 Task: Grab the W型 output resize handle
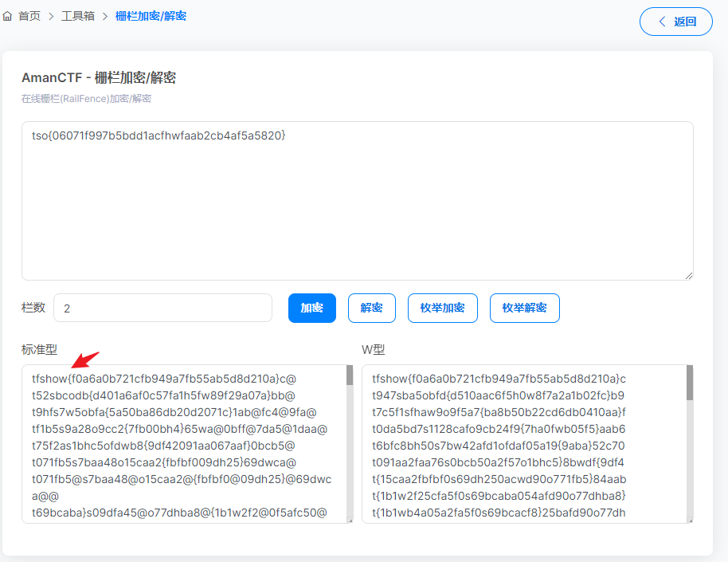tap(690, 520)
